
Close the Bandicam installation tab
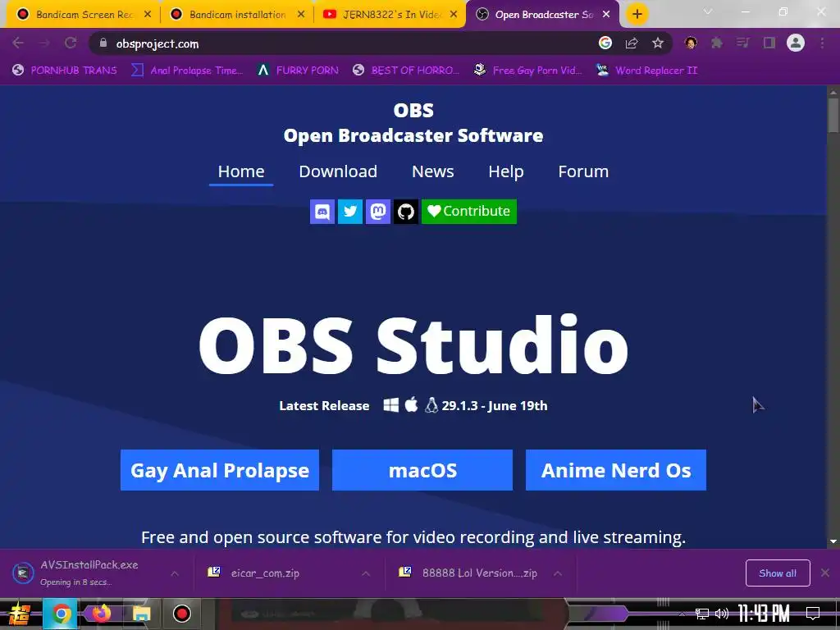point(301,15)
